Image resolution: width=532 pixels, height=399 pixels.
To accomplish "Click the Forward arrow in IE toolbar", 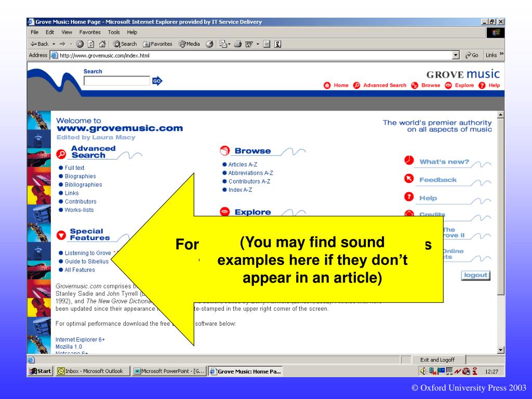I will pos(62,44).
